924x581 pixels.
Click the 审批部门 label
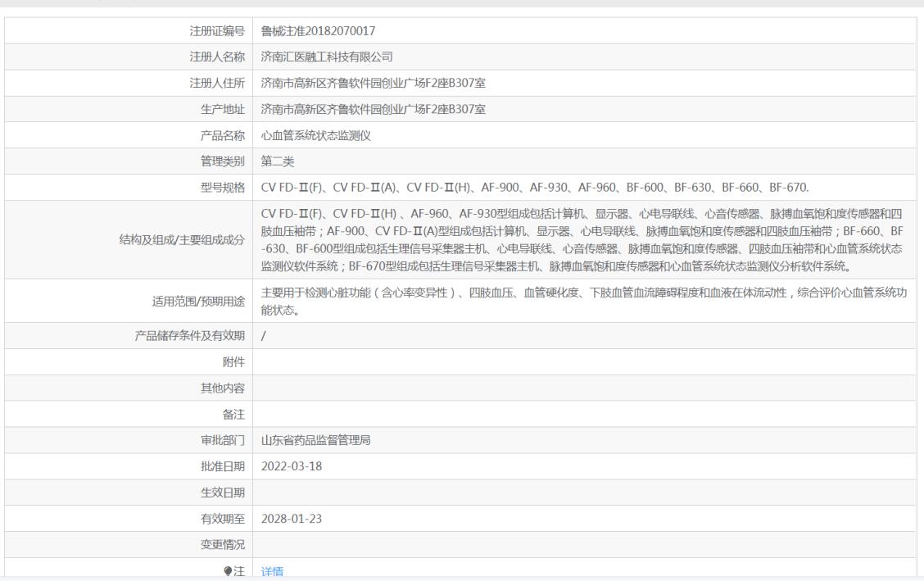click(x=223, y=440)
